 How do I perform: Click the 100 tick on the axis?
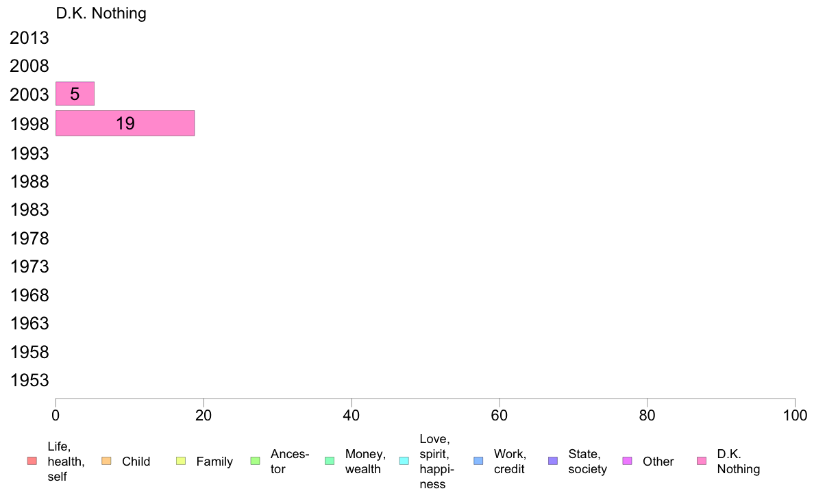pyautogui.click(x=795, y=415)
